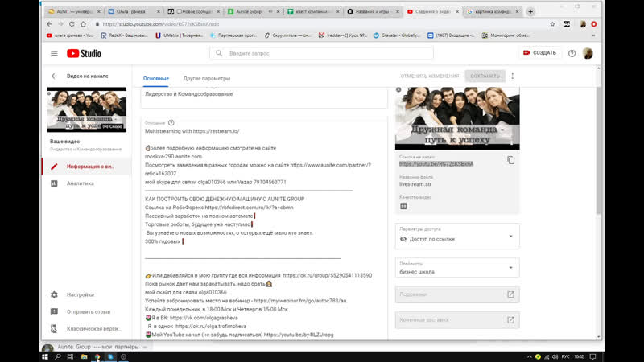The width and height of the screenshot is (644, 362).
Task: Select Аналитика in the left sidebar
Action: [x=80, y=183]
